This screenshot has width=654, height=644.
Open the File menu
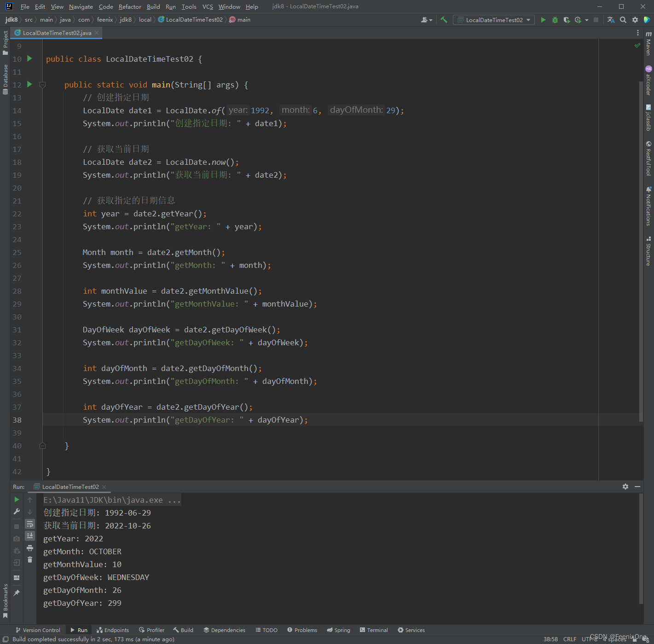point(25,6)
